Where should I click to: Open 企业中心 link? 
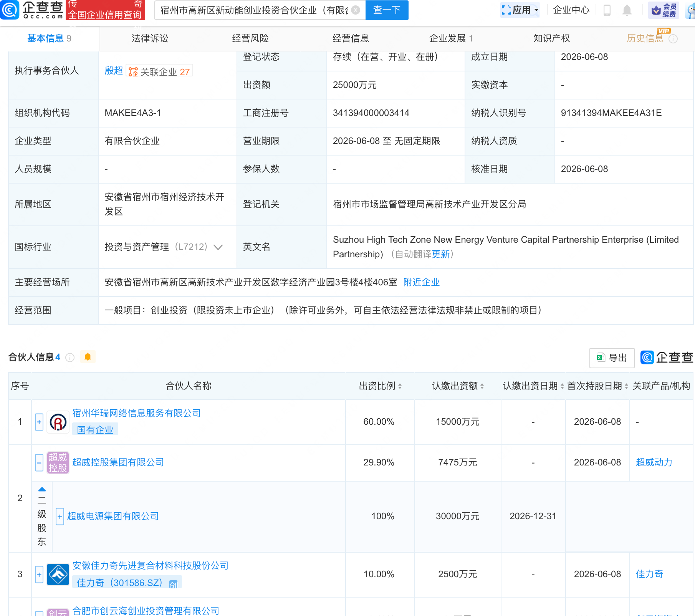[571, 10]
